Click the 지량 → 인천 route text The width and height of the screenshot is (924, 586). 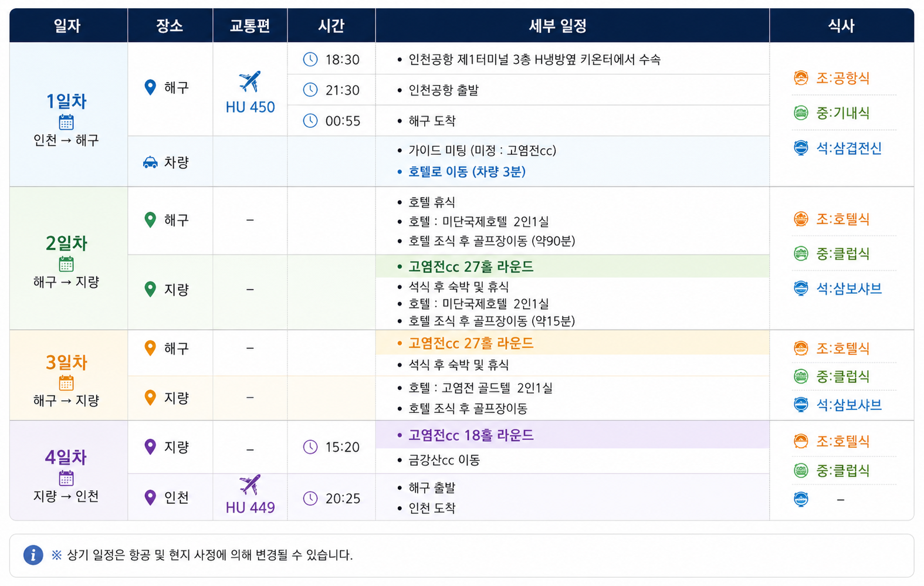[x=66, y=496]
